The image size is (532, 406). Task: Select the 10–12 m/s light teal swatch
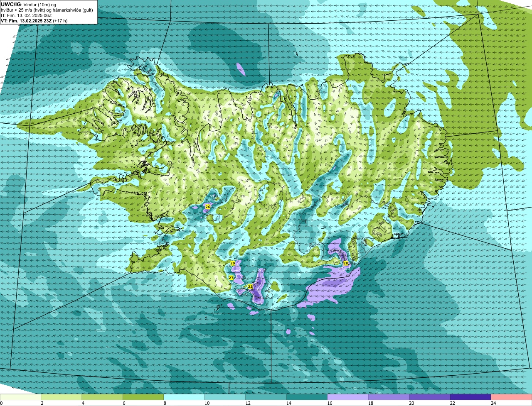click(x=225, y=397)
